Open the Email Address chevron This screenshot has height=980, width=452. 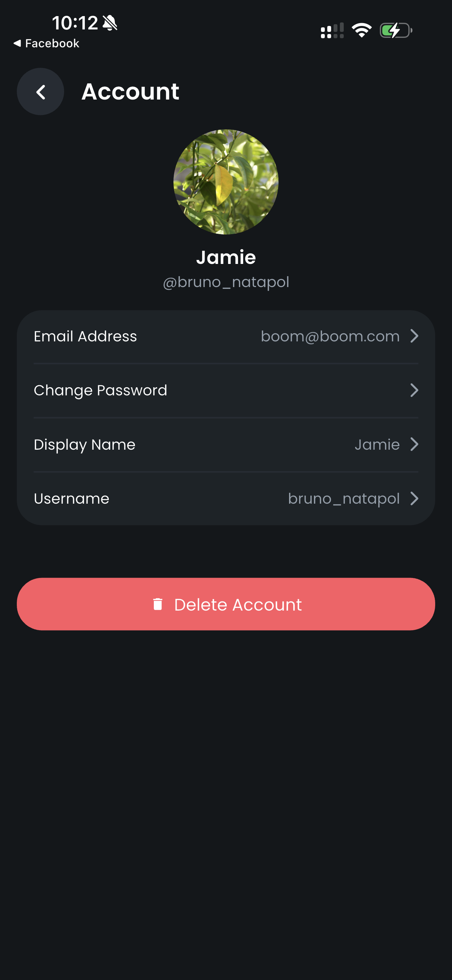click(x=415, y=336)
